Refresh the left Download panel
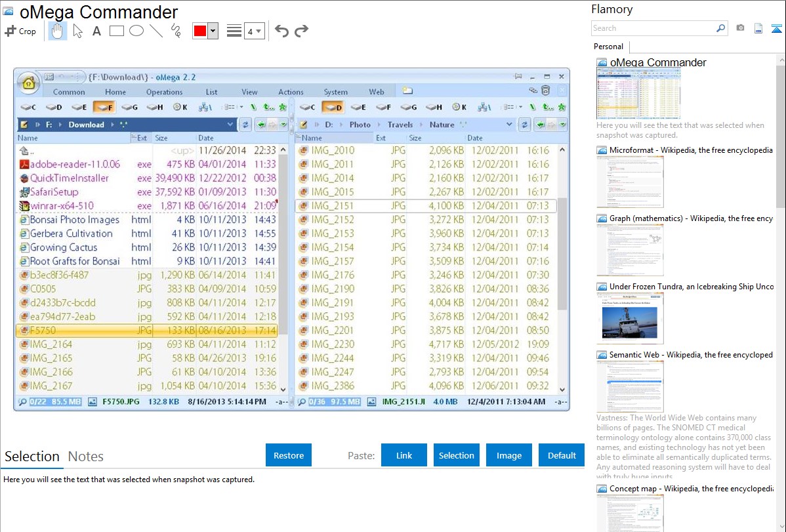Screen dimensions: 786x532 click(x=245, y=125)
